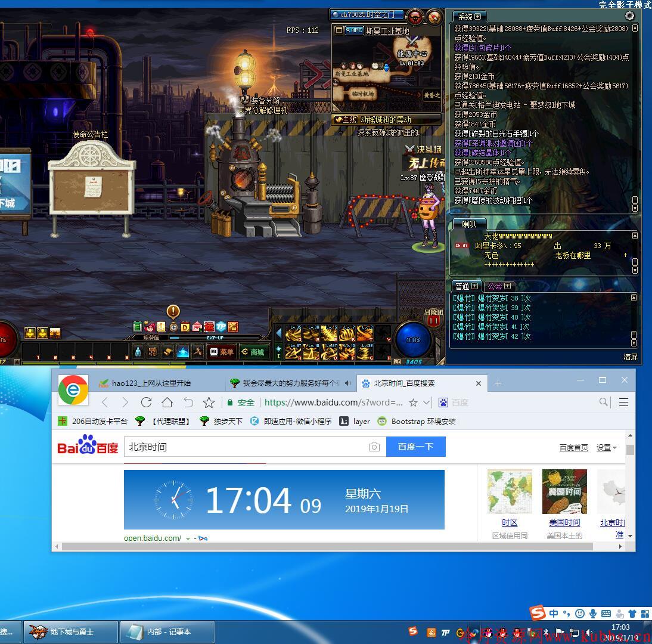Click the browser horizontal scrollbar
652x644 pixels.
327,547
